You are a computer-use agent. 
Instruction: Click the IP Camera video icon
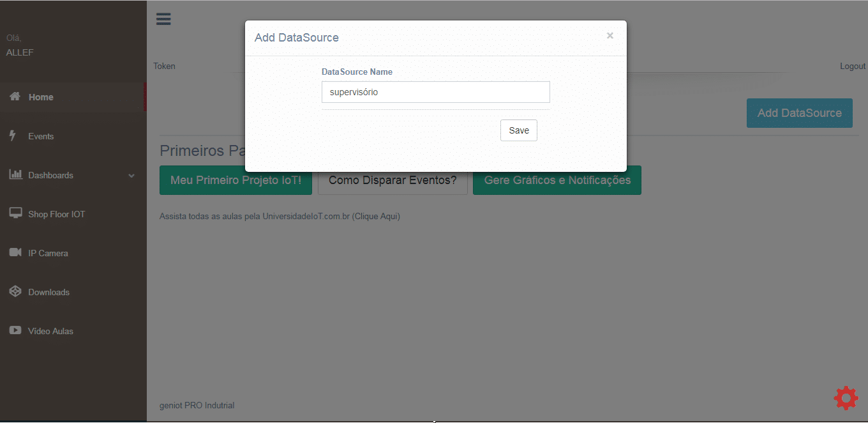point(15,252)
